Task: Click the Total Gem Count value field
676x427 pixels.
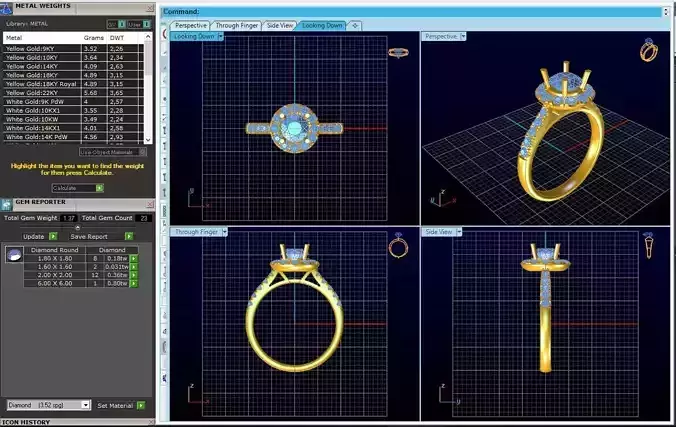Action: [x=144, y=218]
